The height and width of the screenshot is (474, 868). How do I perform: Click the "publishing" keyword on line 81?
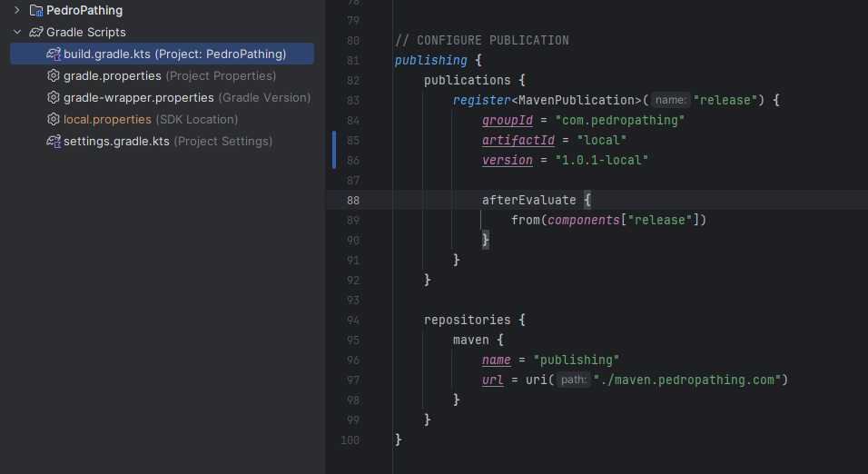point(430,60)
